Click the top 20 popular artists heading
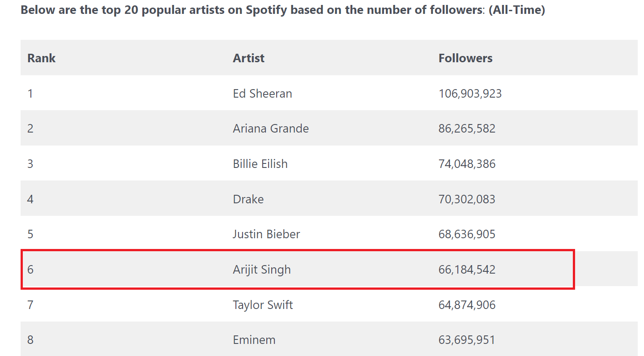Screen dimensions: 644x356 coord(283,10)
